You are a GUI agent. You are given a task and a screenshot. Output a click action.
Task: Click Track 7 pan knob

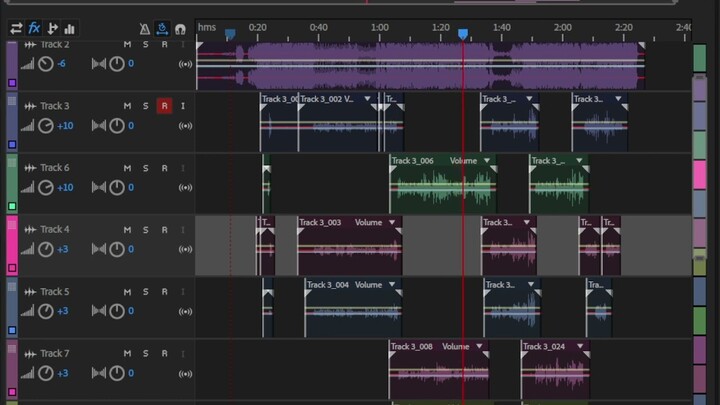tap(117, 373)
